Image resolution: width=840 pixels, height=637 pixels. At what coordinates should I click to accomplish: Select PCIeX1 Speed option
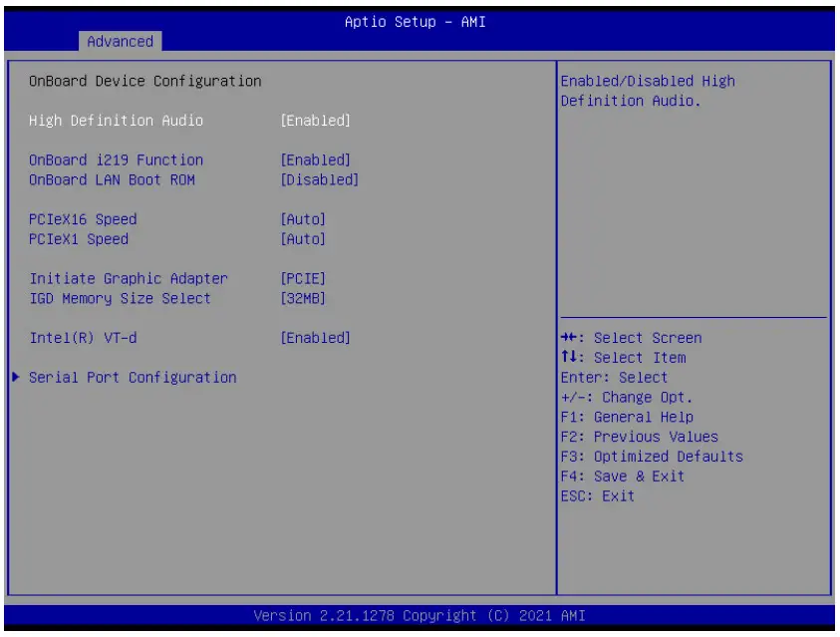pyautogui.click(x=79, y=239)
